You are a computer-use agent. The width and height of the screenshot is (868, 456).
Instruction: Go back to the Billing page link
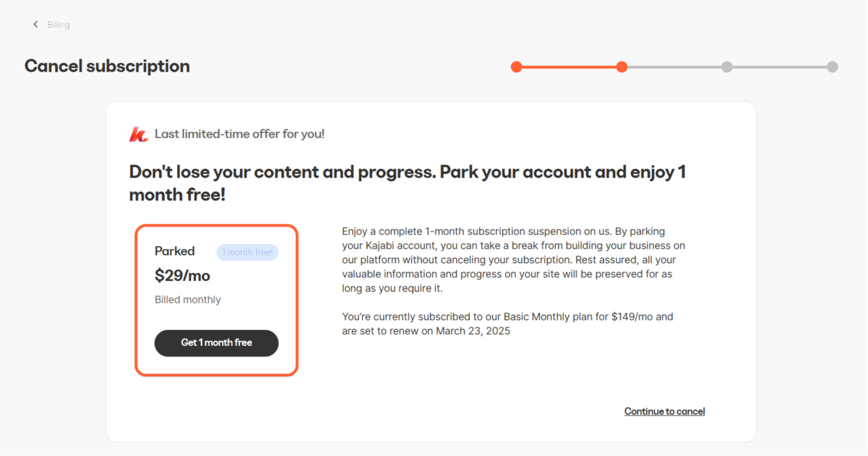point(58,24)
